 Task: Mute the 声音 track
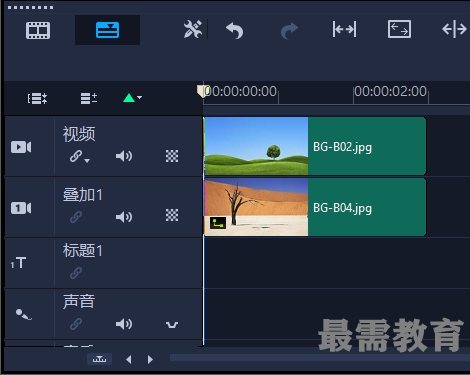click(124, 324)
